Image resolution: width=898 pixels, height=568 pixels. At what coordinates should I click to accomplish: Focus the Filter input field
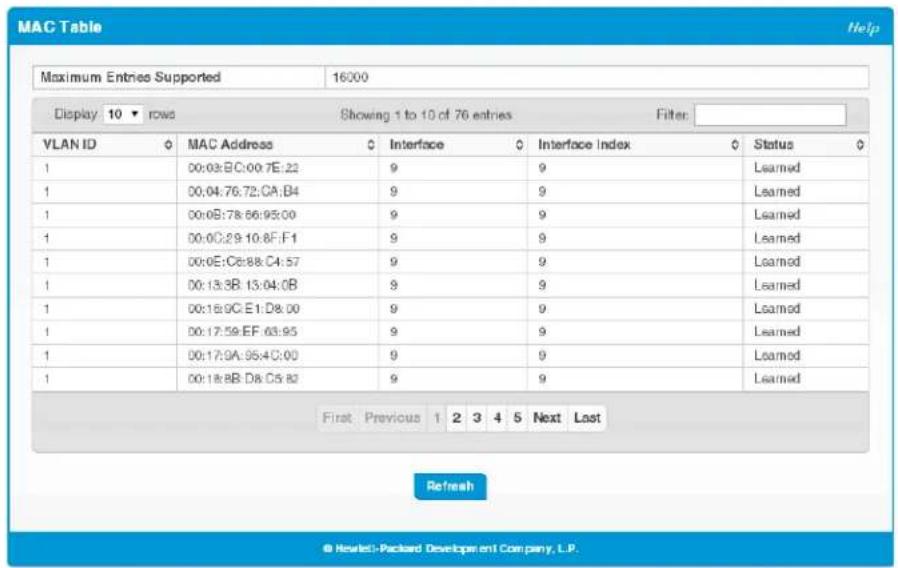pos(770,115)
